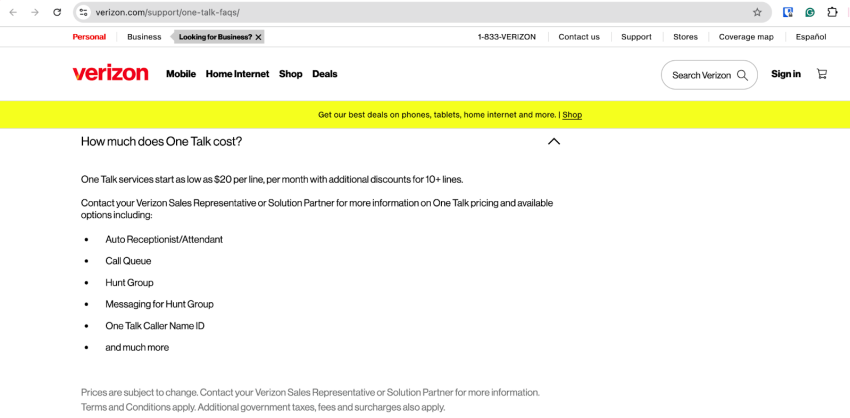Select the 'and much more' list item
The width and height of the screenshot is (850, 418).
tap(137, 348)
